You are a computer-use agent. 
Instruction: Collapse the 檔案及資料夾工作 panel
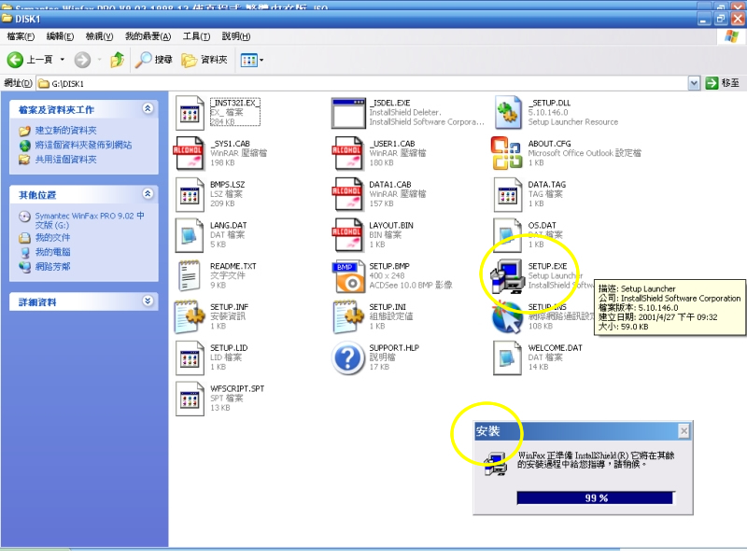point(148,108)
